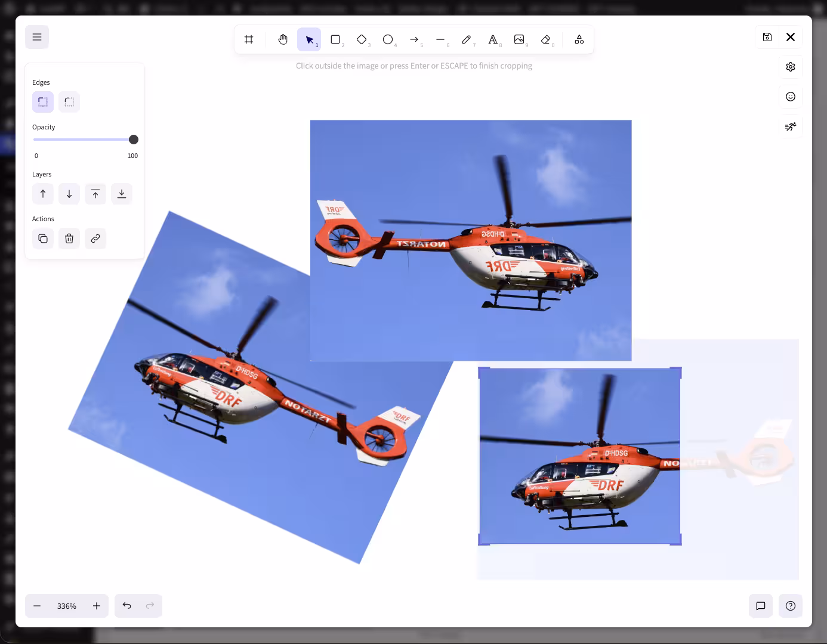Activate the Selection arrow tool

pos(309,39)
